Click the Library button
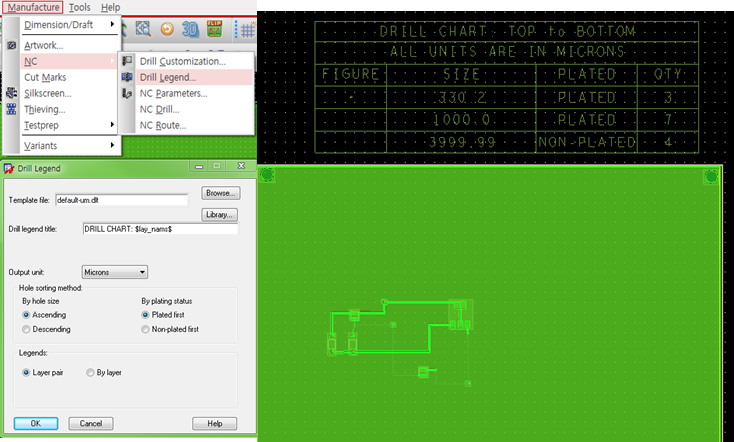 tap(220, 214)
